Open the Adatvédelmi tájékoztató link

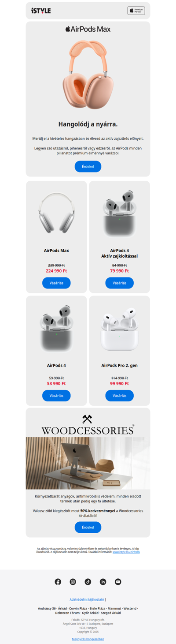[87, 599]
